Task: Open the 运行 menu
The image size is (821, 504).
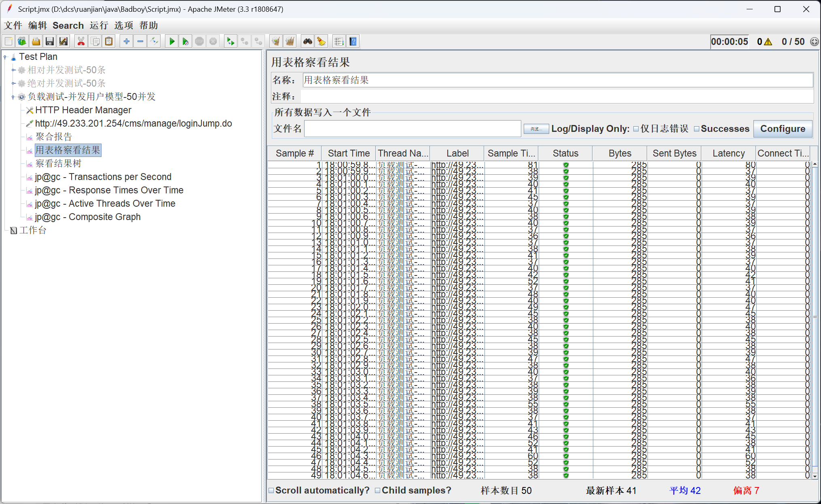Action: pos(99,25)
